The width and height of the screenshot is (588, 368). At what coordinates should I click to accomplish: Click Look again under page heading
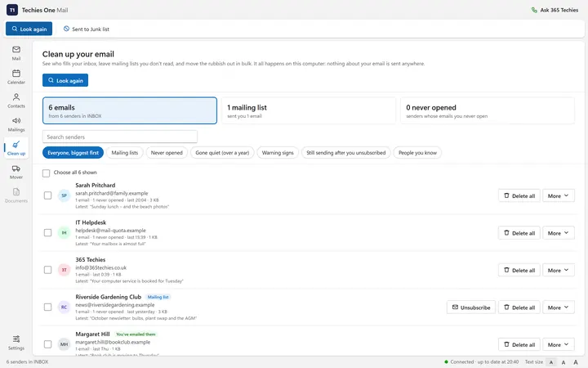tap(65, 80)
